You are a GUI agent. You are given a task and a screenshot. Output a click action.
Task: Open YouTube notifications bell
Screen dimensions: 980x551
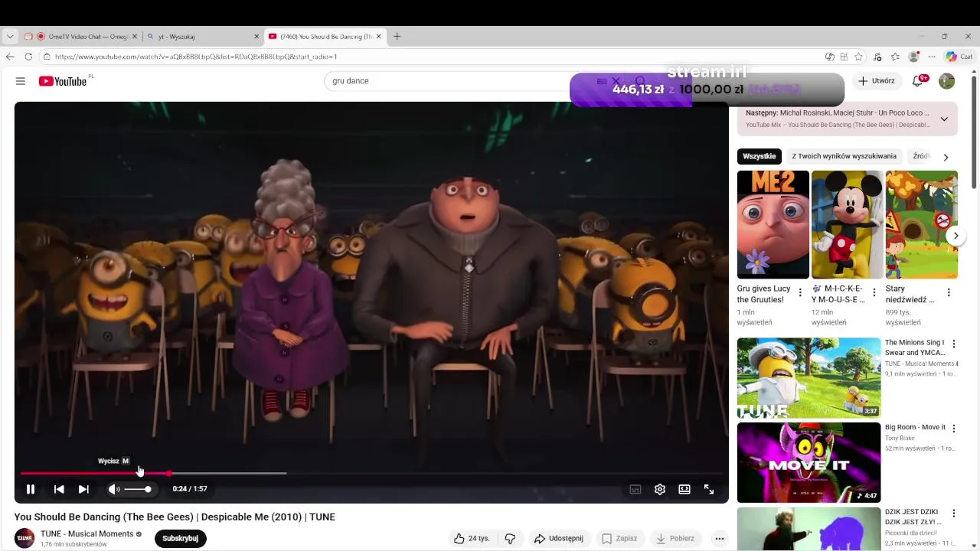pyautogui.click(x=918, y=80)
